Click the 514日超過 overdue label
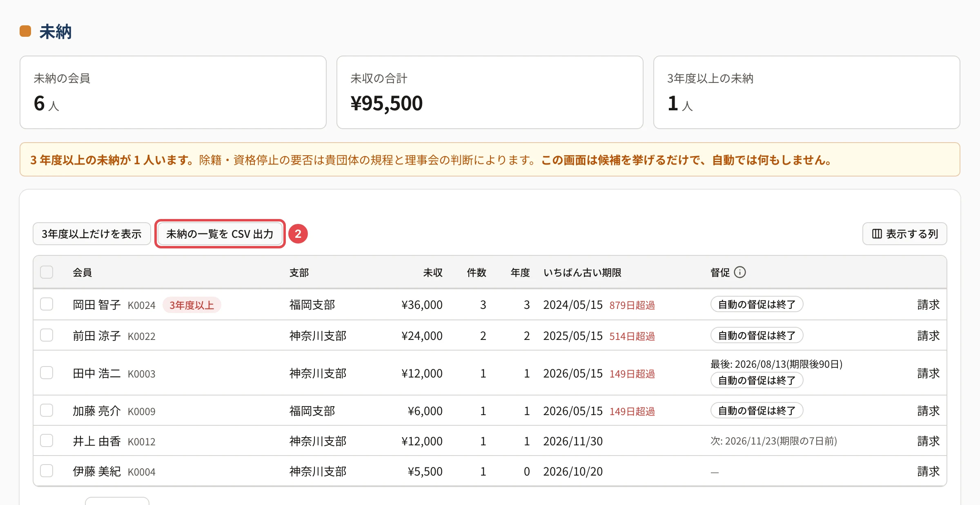This screenshot has height=505, width=980. tap(632, 336)
